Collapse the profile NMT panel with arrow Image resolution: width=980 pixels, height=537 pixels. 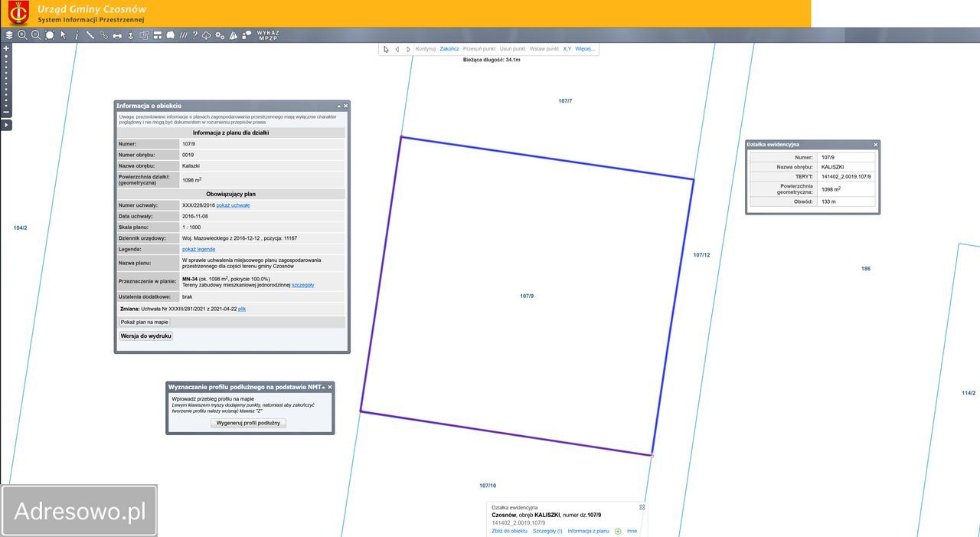pos(323,387)
